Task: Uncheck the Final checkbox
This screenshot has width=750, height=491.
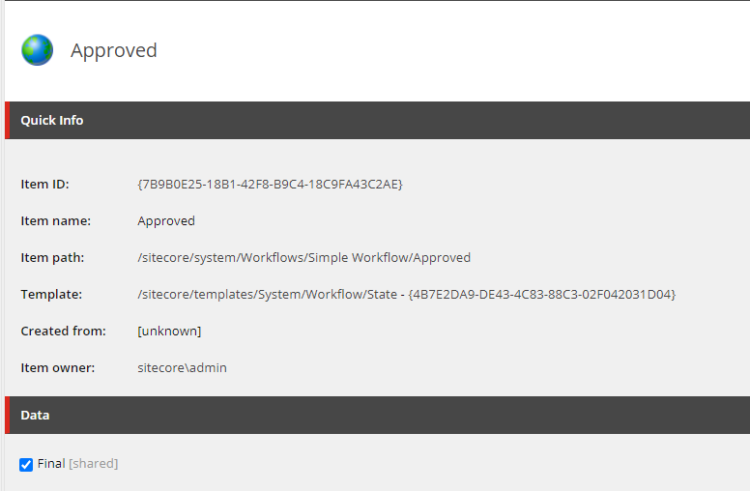Action: click(26, 464)
